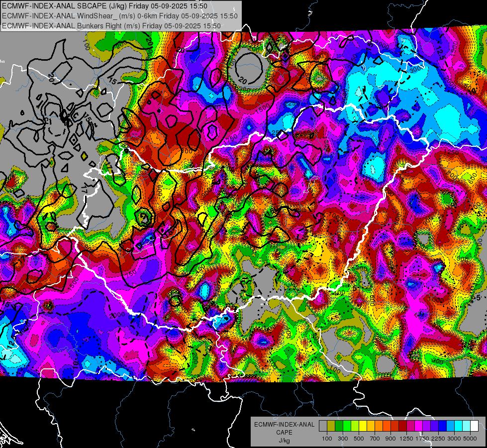Select the cyan legend swatch
Viewport: 487px width, 448px height.
point(459,426)
